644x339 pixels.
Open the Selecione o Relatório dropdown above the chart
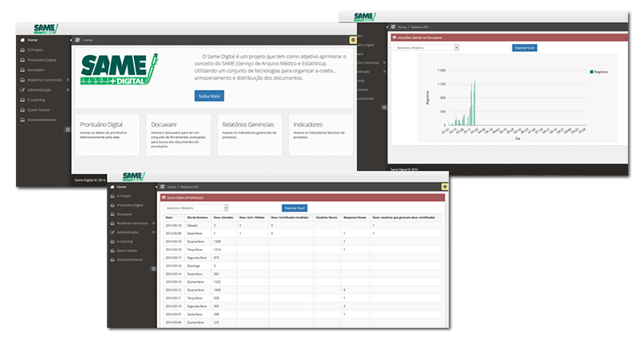pos(426,48)
